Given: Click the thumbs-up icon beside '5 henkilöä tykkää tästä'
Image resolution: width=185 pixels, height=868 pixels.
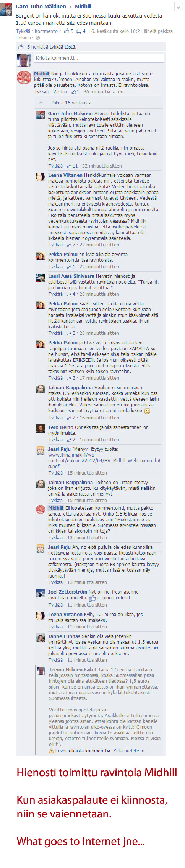Looking at the screenshot, I should click(20, 47).
